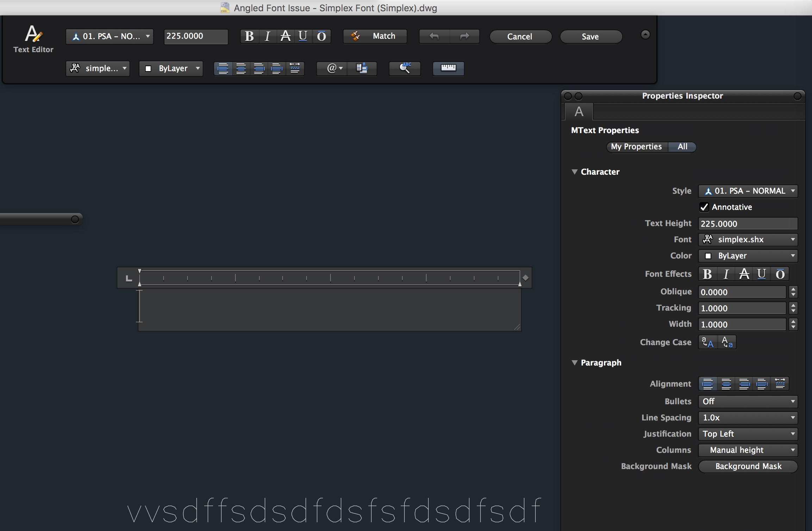Click the Match button

pos(375,36)
